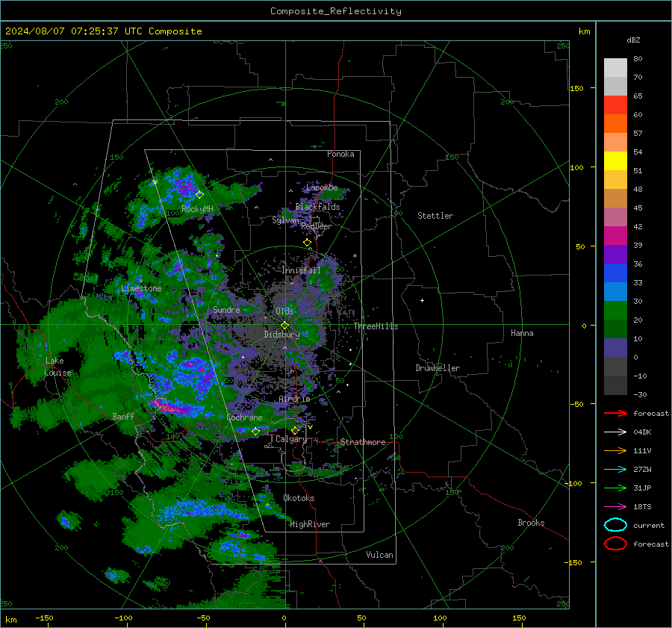Click the Vulcan city label
This screenshot has height=628, width=672.
coord(379,555)
